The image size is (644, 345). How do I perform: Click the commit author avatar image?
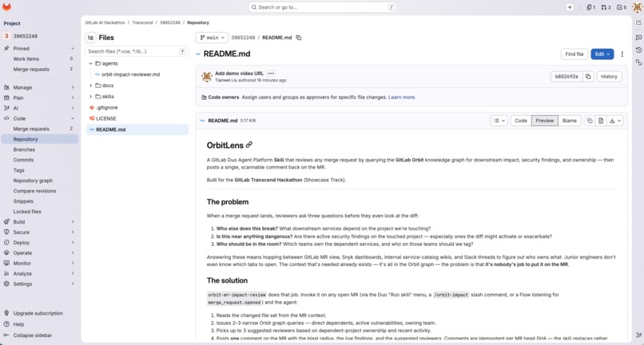(207, 77)
